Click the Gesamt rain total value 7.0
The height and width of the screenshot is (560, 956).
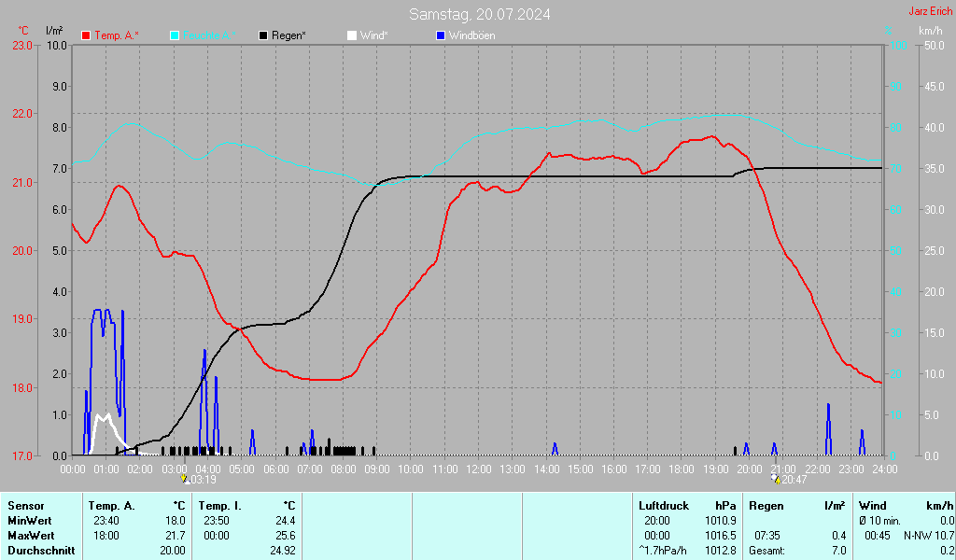point(838,550)
